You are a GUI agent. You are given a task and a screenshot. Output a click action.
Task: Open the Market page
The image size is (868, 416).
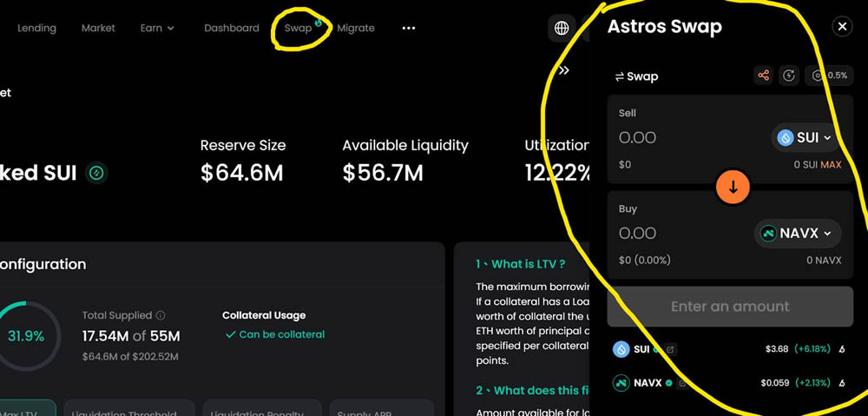(x=98, y=28)
